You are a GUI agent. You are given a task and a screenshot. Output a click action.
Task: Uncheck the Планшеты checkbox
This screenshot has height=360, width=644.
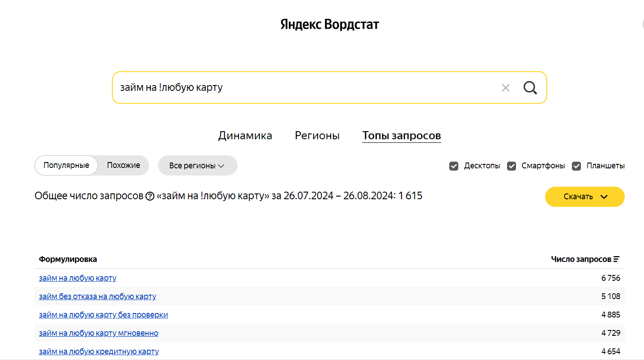point(577,166)
